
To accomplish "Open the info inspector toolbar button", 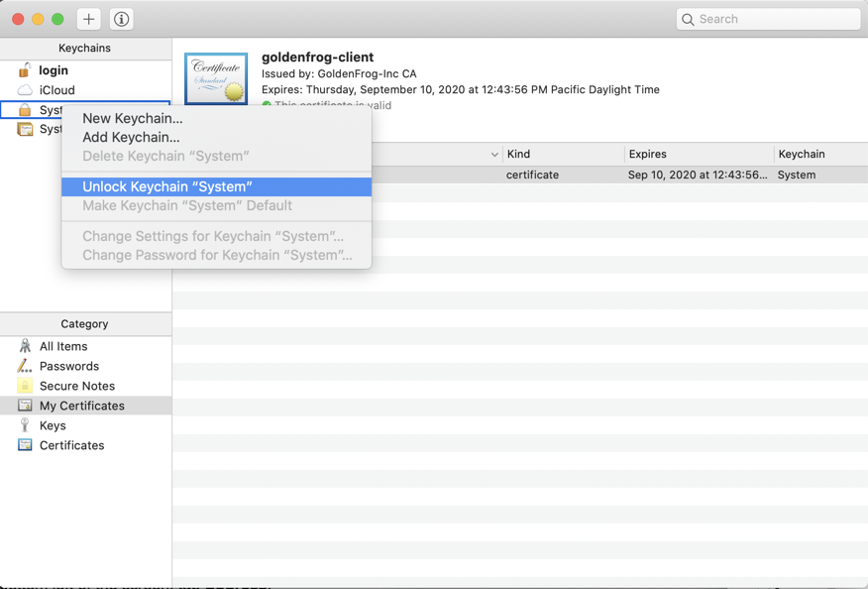I will point(121,20).
